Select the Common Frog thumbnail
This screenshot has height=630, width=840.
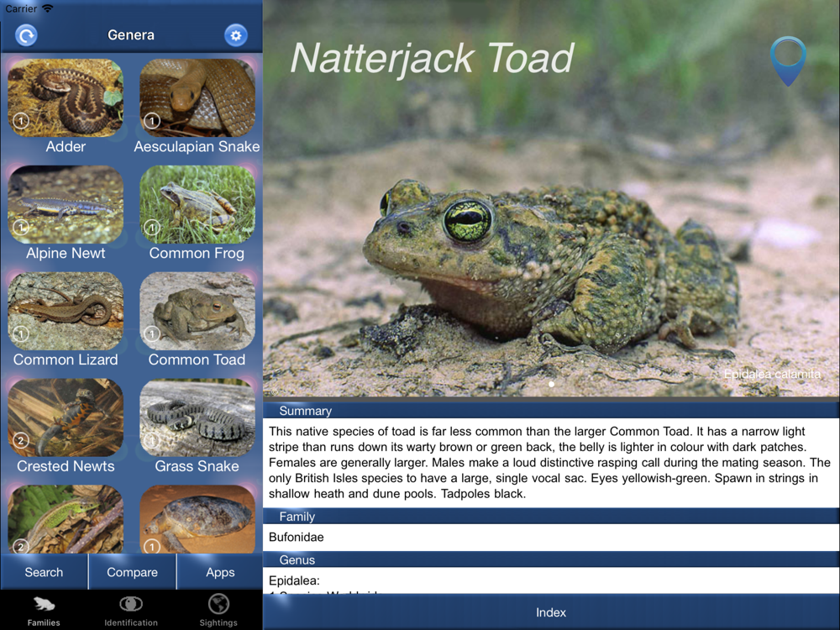[197, 204]
